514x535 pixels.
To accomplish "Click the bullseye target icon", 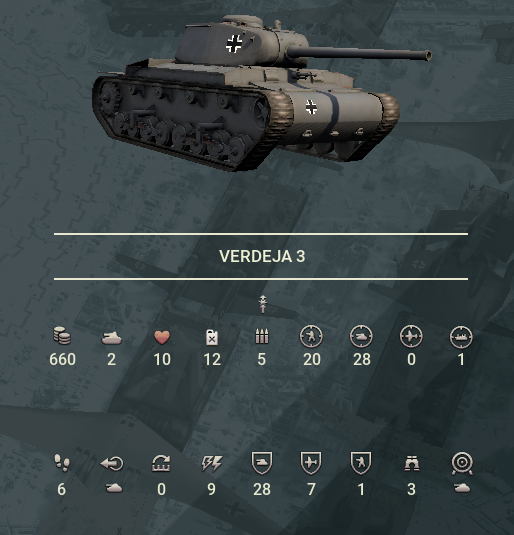I will [x=462, y=463].
